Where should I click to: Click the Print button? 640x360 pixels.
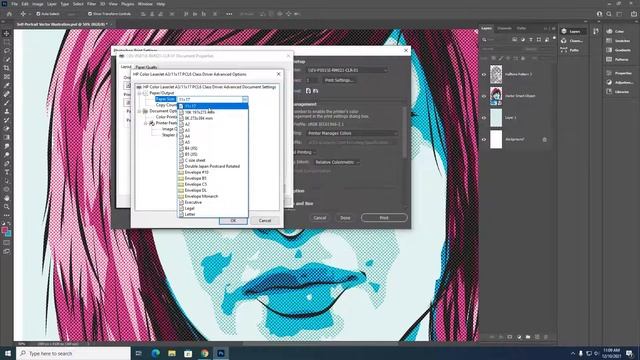(x=384, y=218)
